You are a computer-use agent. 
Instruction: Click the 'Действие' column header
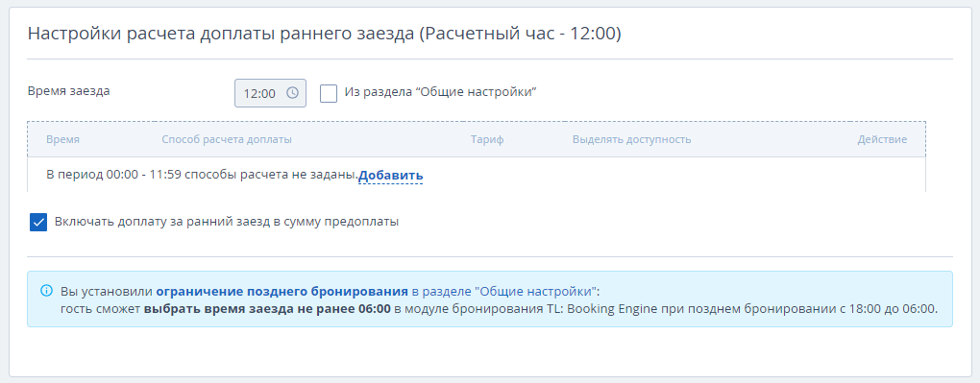click(x=882, y=139)
